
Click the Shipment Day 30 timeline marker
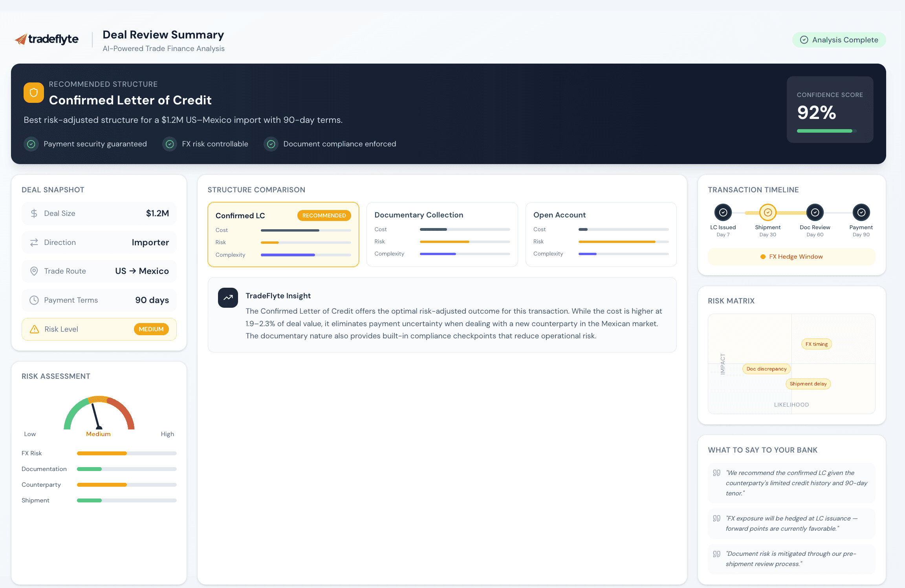click(768, 213)
